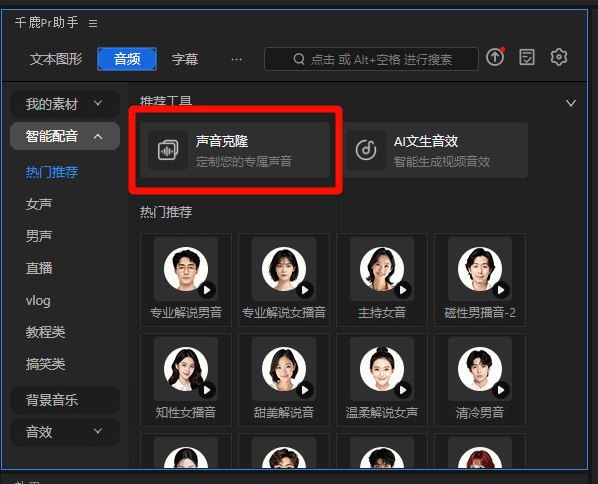Play the 知性女播音 voice preview
The width and height of the screenshot is (598, 484).
click(x=207, y=390)
